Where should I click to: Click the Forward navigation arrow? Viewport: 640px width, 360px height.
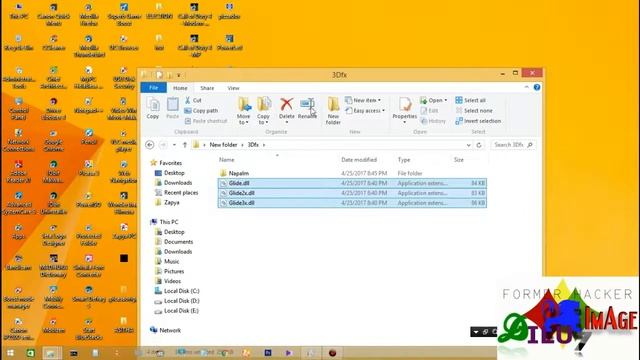163,145
